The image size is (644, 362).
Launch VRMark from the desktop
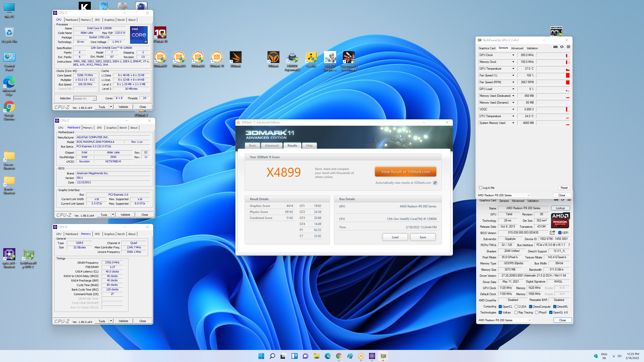[x=273, y=59]
